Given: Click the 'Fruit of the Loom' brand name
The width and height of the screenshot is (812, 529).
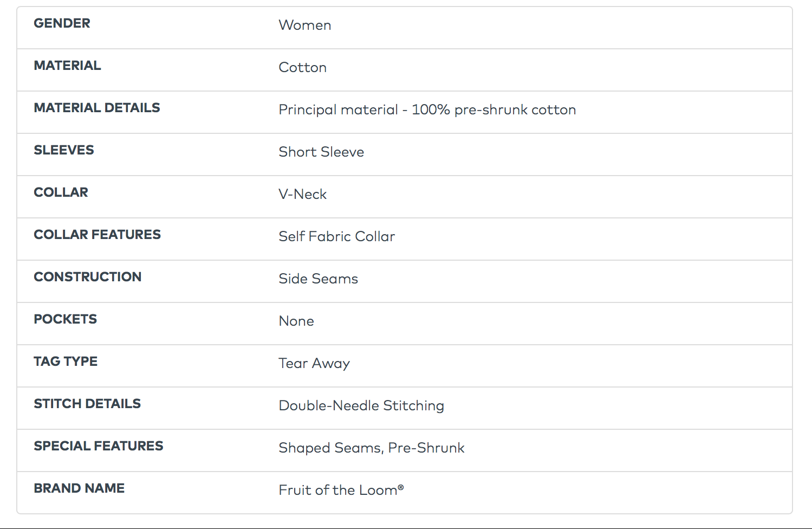Looking at the screenshot, I should 340,491.
